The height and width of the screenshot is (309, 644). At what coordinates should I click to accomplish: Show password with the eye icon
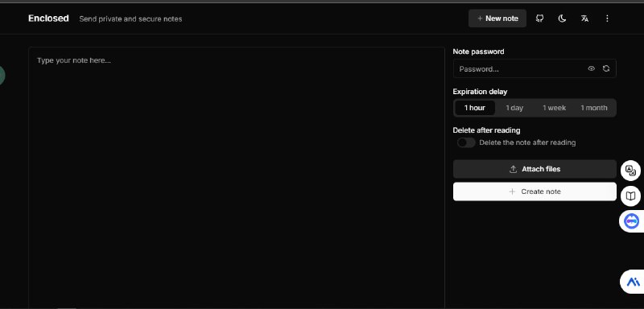click(591, 68)
